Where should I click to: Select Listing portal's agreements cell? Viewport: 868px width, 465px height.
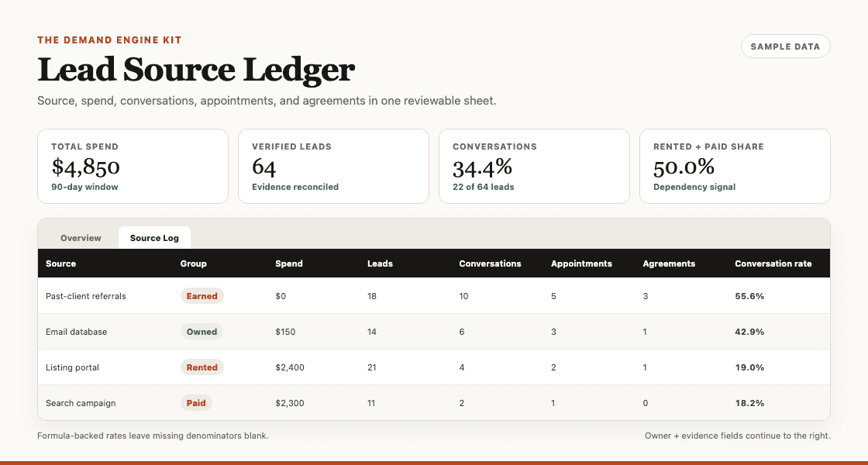click(645, 367)
